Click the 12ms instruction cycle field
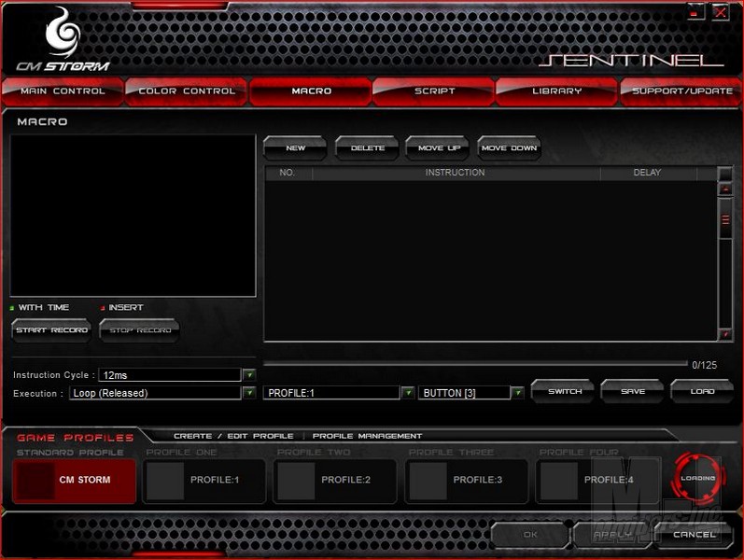This screenshot has width=744, height=560. coord(170,375)
